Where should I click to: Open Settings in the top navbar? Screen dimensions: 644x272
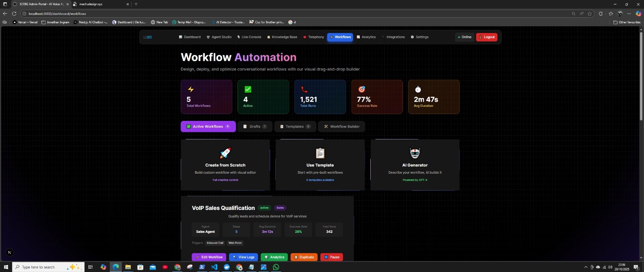coord(419,37)
